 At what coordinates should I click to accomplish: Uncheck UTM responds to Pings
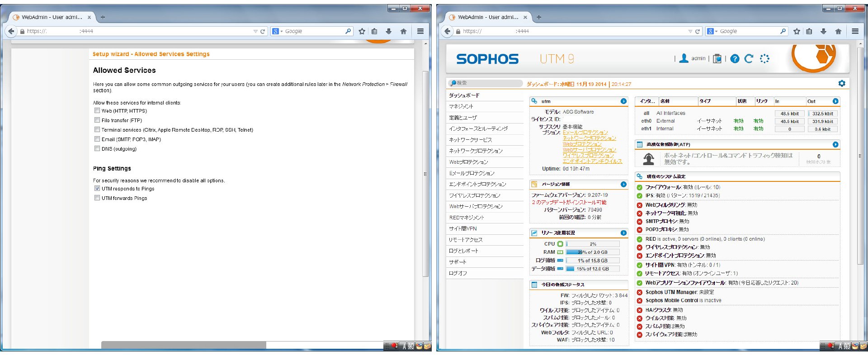click(x=97, y=188)
